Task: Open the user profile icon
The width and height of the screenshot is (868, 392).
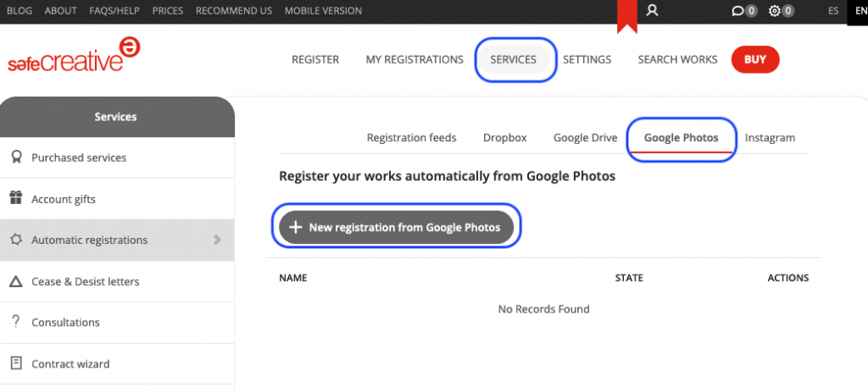Action: click(652, 11)
